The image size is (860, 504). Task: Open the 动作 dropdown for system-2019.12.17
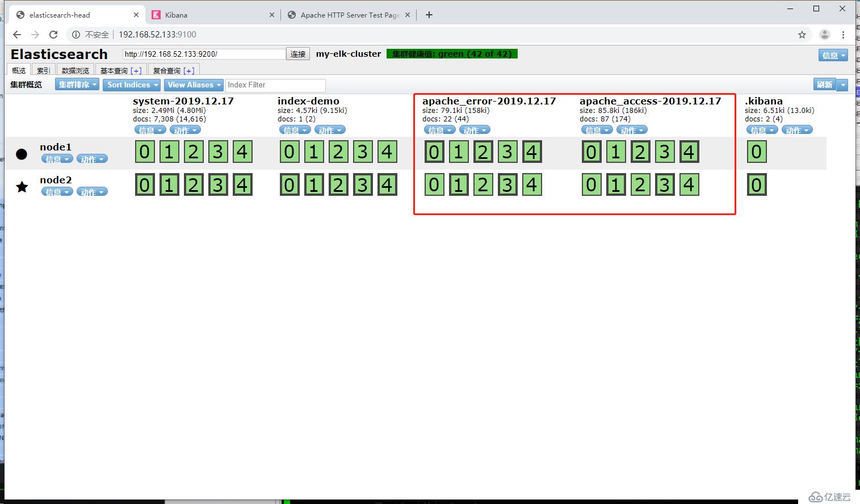coord(184,130)
